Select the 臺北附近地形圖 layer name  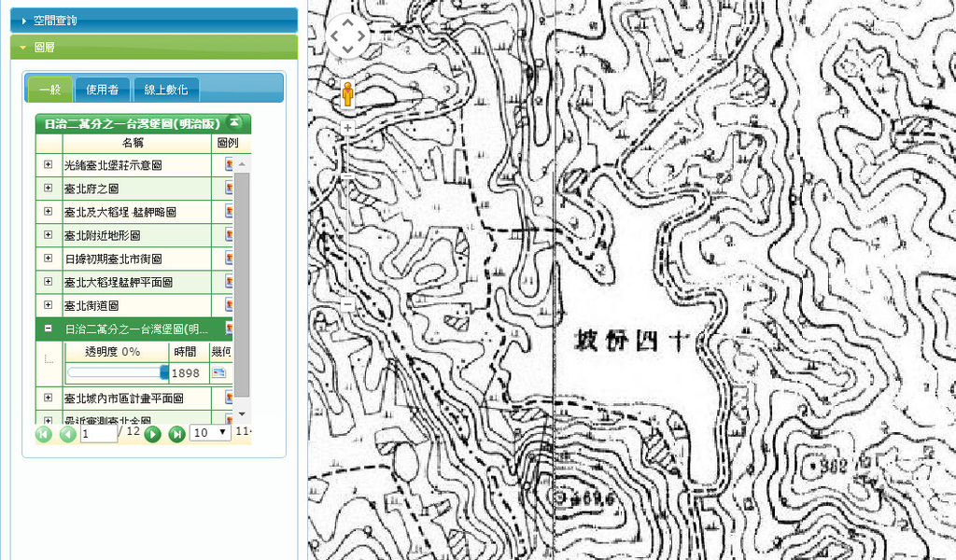click(102, 235)
